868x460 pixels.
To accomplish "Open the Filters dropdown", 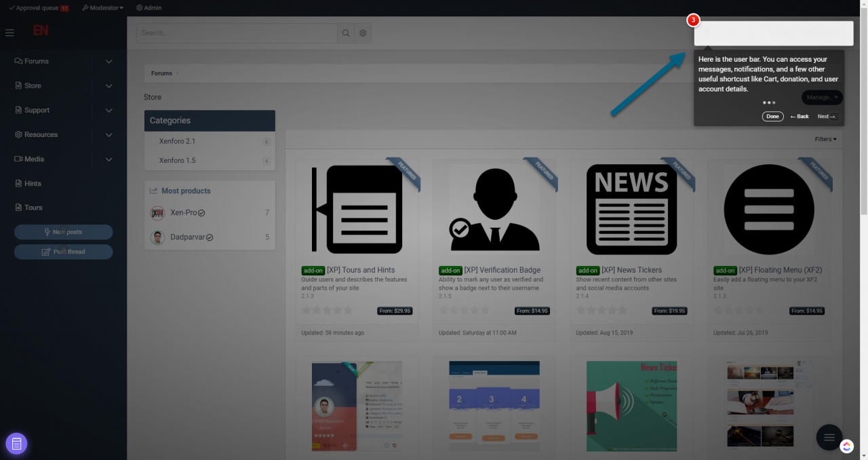I will tap(825, 139).
